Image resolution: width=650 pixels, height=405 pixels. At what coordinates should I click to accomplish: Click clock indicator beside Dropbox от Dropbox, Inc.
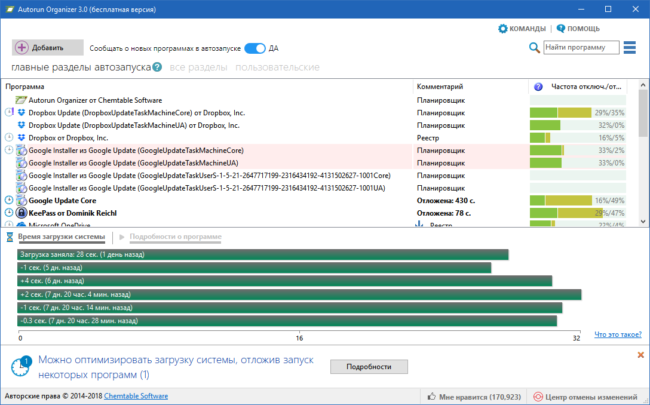pyautogui.click(x=9, y=137)
